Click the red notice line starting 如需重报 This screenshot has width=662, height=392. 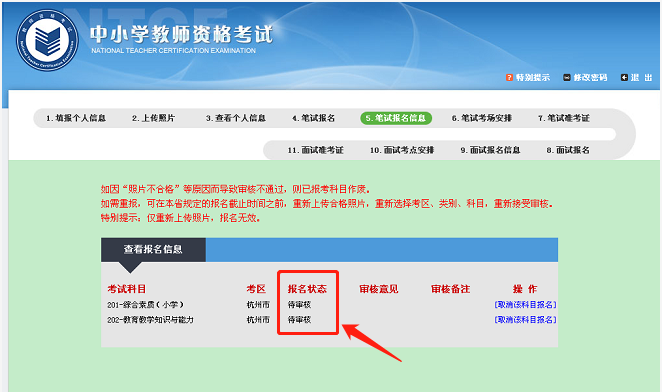click(x=327, y=204)
